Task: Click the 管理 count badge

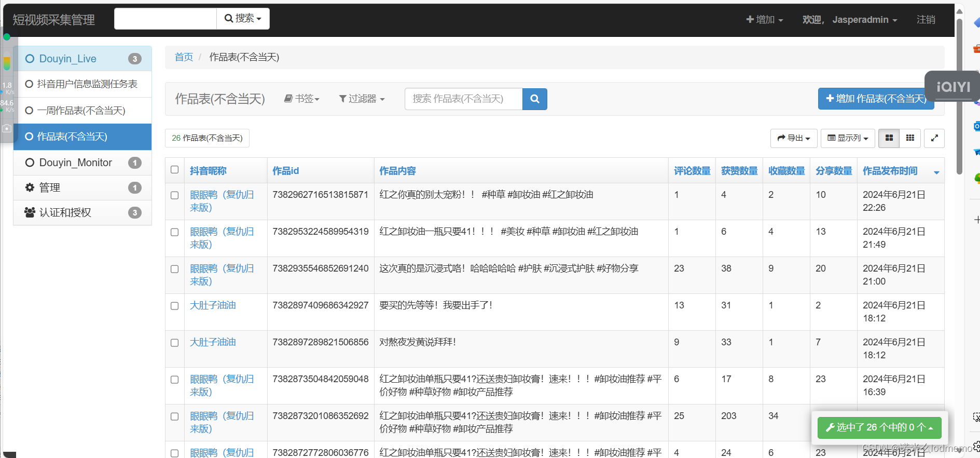Action: coord(135,187)
